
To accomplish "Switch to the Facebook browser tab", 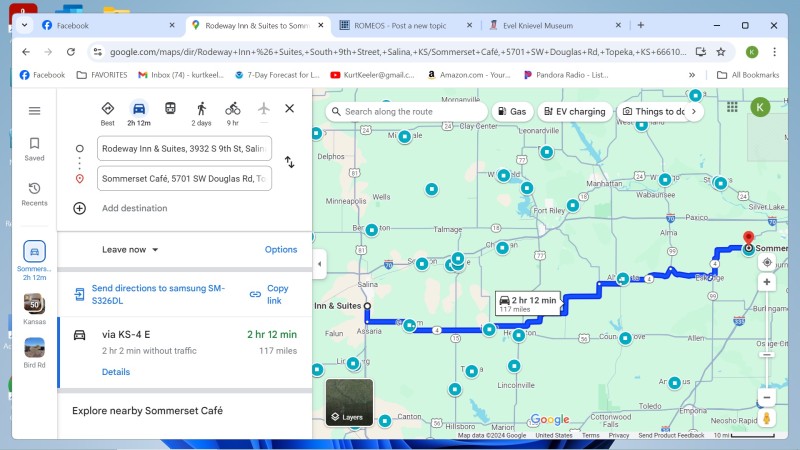I will click(108, 26).
